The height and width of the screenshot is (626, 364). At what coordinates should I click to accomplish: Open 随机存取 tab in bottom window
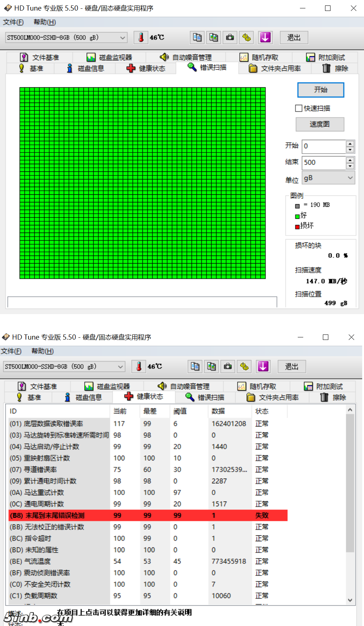coord(257,387)
